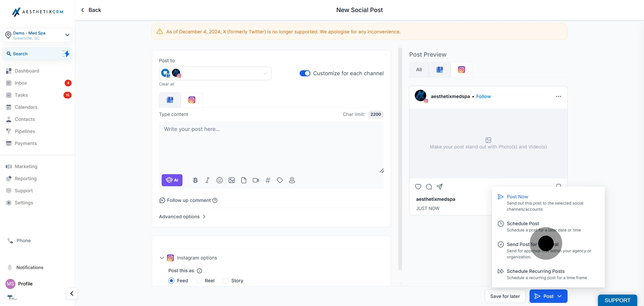Toggle bold formatting in editor
The height and width of the screenshot is (306, 644).
[195, 180]
